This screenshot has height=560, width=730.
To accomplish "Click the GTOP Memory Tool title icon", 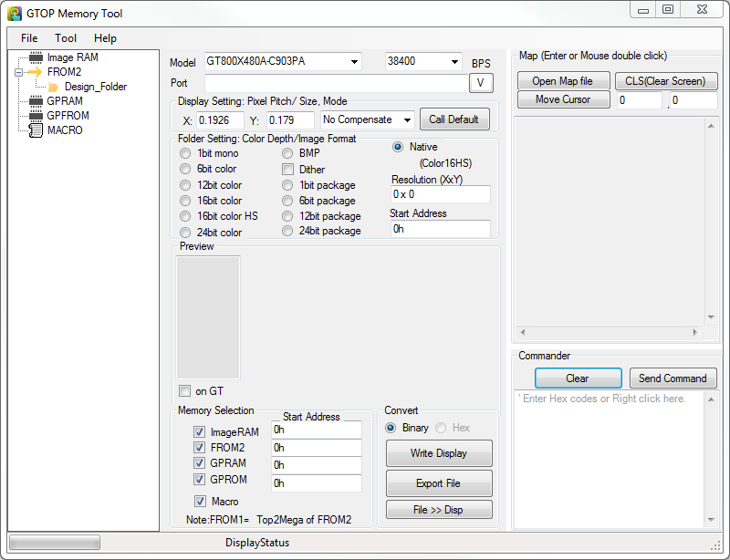I will [x=16, y=14].
